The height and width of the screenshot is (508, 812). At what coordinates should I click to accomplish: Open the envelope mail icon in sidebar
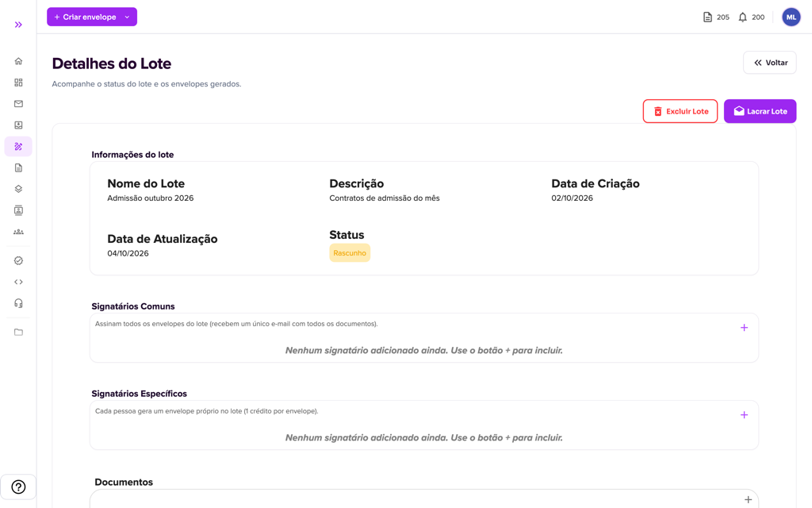(x=18, y=104)
